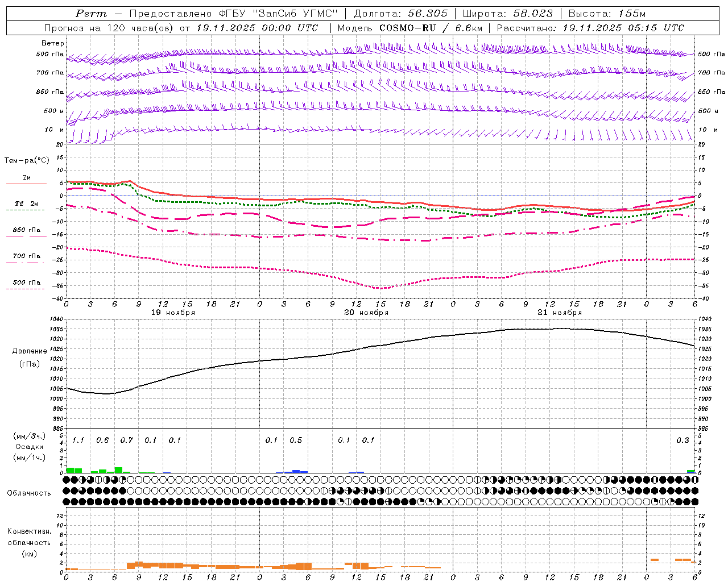Select the precipitation value "0.5"

click(x=296, y=440)
